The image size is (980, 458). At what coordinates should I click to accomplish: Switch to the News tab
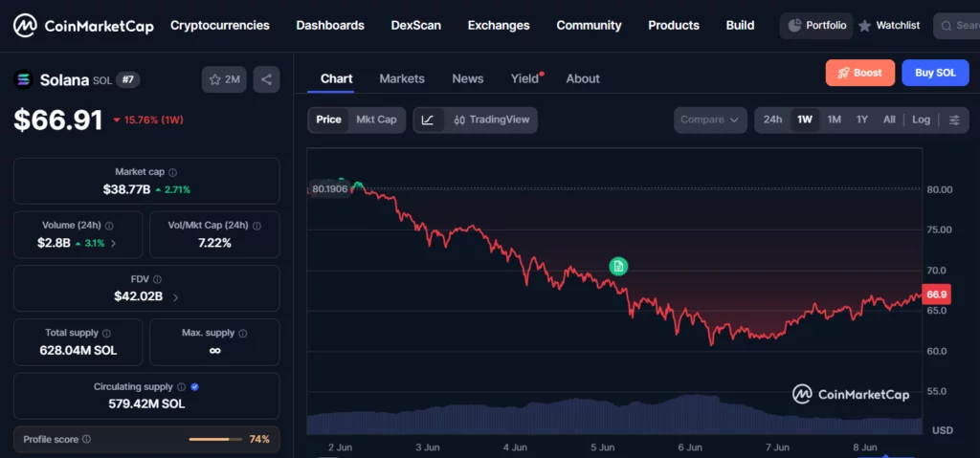(467, 78)
